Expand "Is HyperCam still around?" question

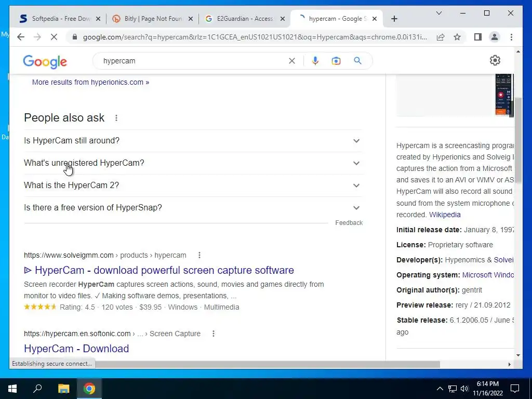coord(193,140)
